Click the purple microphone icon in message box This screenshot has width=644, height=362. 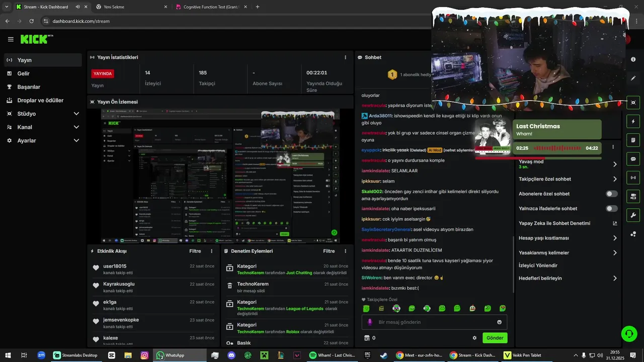370,322
